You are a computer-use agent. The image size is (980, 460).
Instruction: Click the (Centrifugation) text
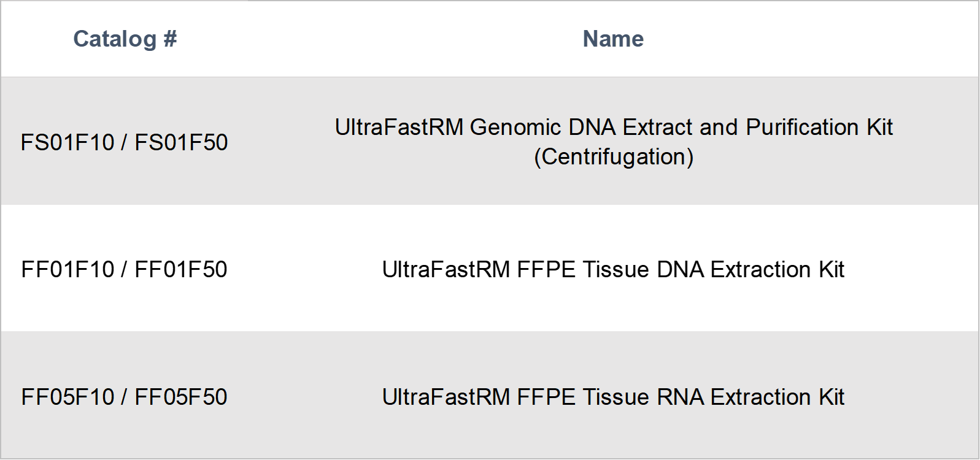click(x=614, y=157)
